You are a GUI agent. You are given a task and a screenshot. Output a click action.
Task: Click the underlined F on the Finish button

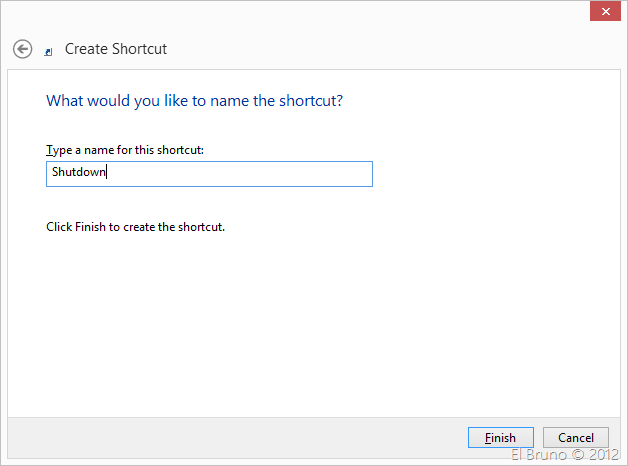tap(487, 438)
